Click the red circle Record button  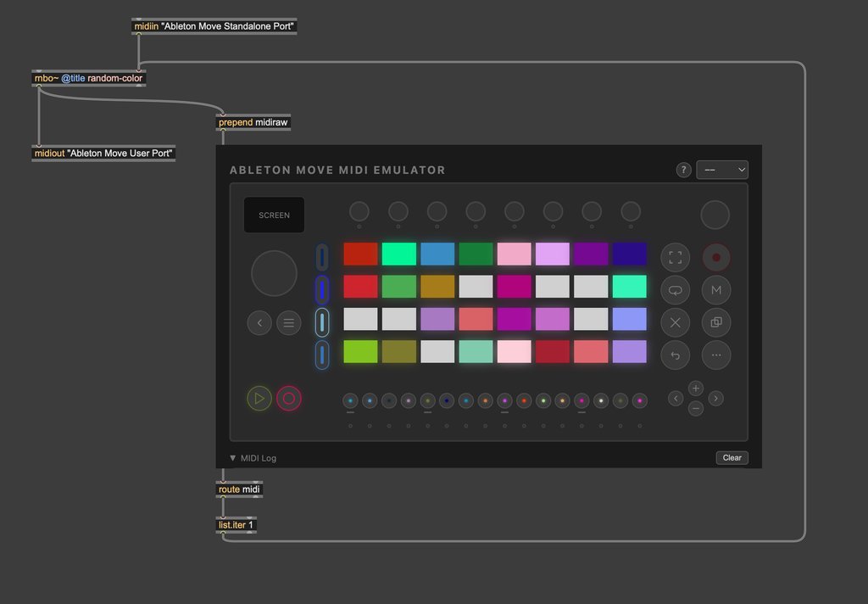(x=716, y=257)
